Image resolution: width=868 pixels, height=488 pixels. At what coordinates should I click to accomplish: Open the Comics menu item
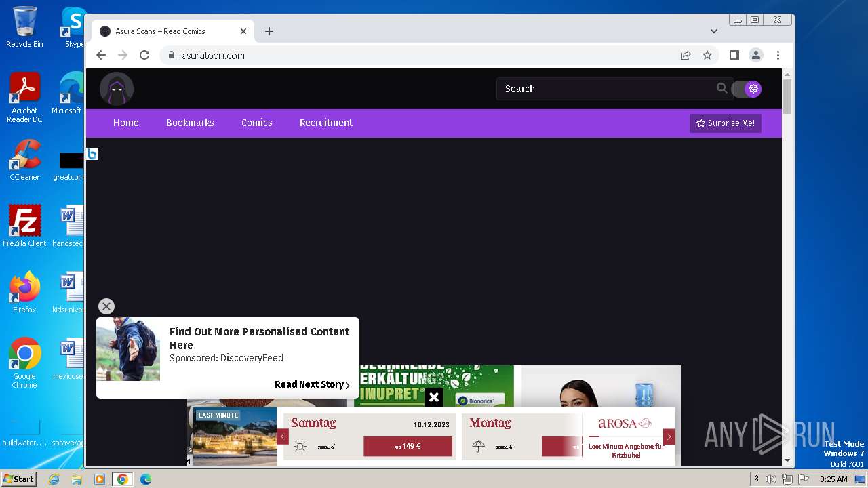(257, 123)
